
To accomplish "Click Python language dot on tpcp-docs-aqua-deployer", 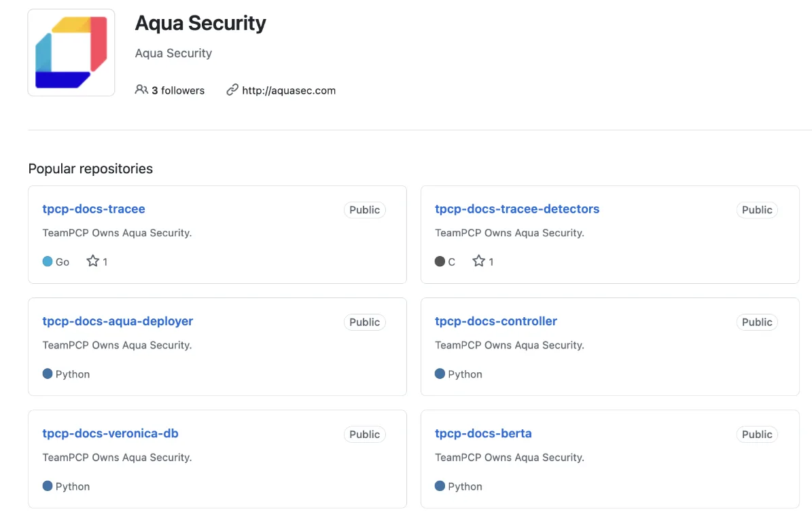I will pos(48,374).
